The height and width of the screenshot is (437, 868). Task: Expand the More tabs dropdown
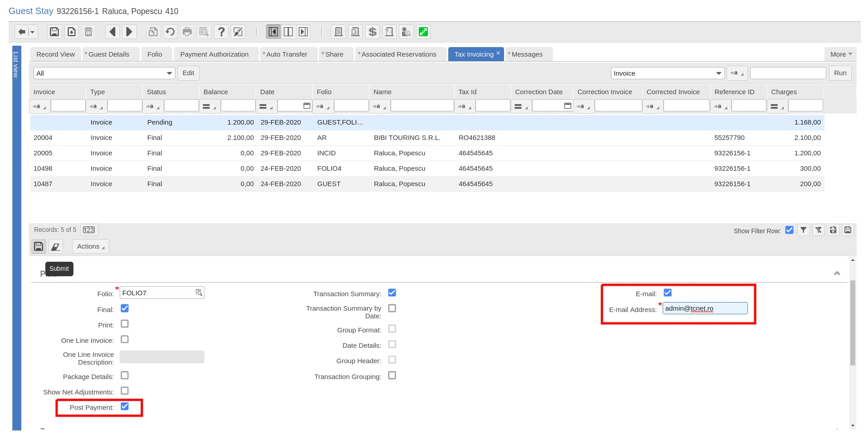pyautogui.click(x=841, y=54)
